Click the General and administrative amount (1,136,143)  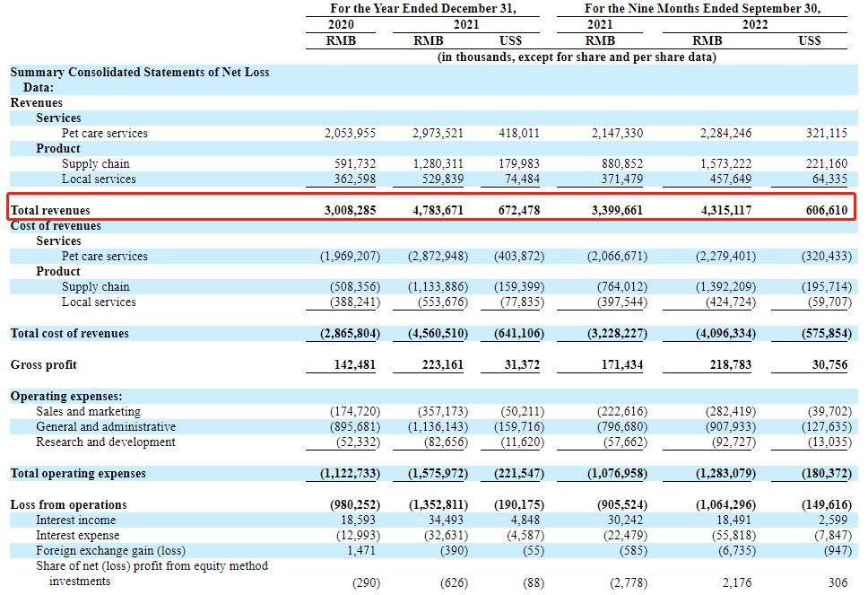[438, 427]
